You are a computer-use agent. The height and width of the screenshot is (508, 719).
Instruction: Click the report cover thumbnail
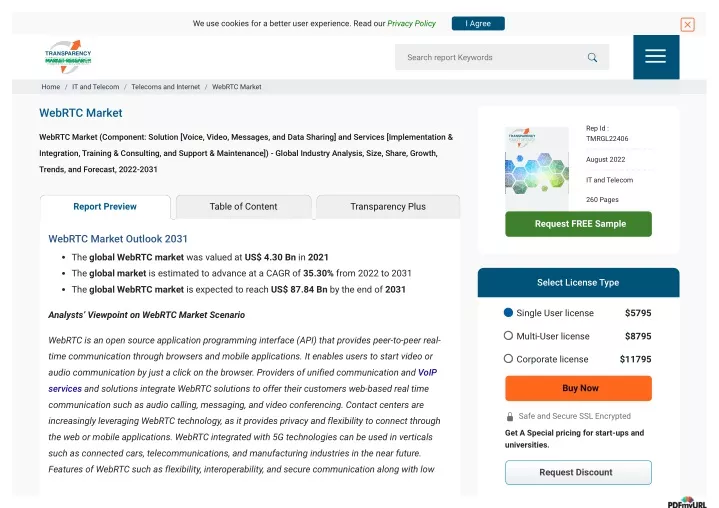pos(536,169)
